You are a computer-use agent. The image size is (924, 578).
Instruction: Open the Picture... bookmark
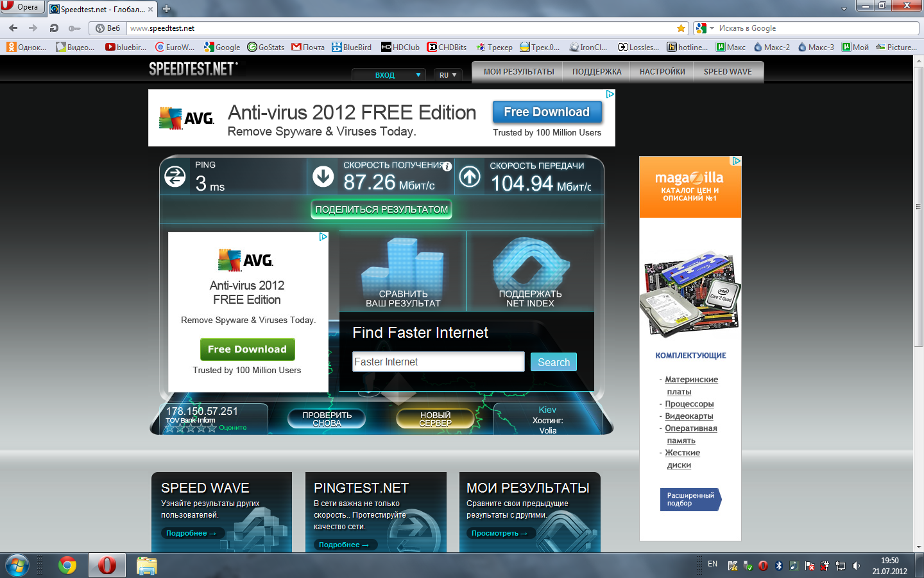pyautogui.click(x=896, y=47)
